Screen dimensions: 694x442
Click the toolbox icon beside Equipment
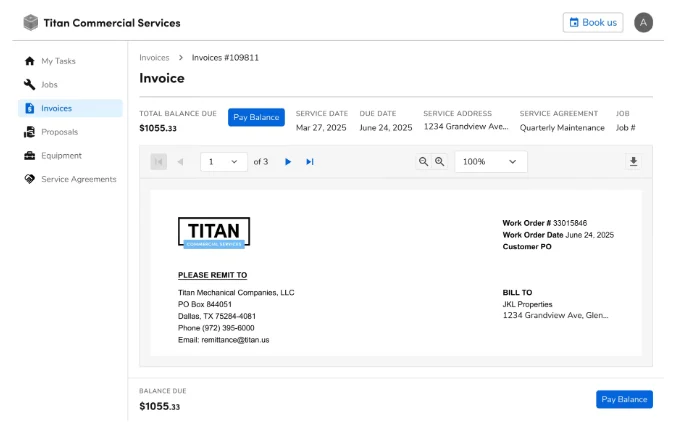pyautogui.click(x=30, y=156)
